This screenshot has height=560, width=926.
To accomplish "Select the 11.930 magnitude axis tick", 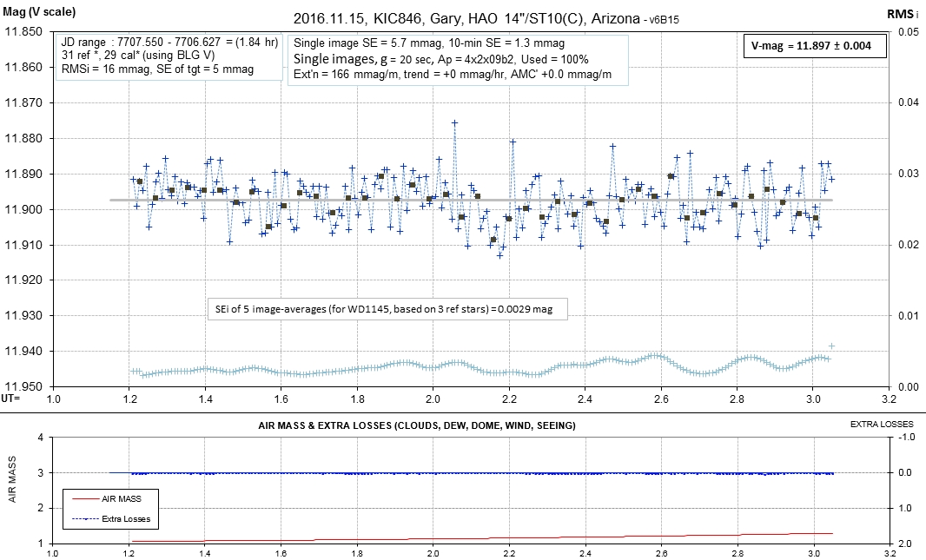I will click(23, 316).
